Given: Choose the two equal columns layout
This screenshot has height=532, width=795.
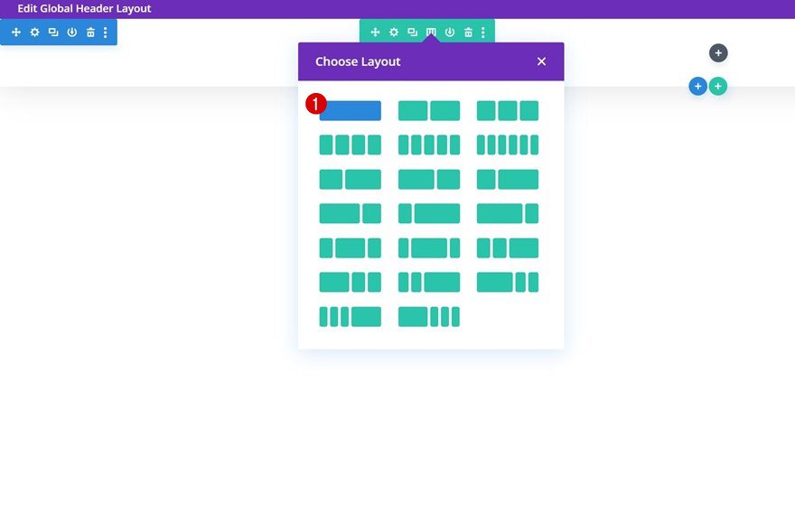Looking at the screenshot, I should click(429, 110).
